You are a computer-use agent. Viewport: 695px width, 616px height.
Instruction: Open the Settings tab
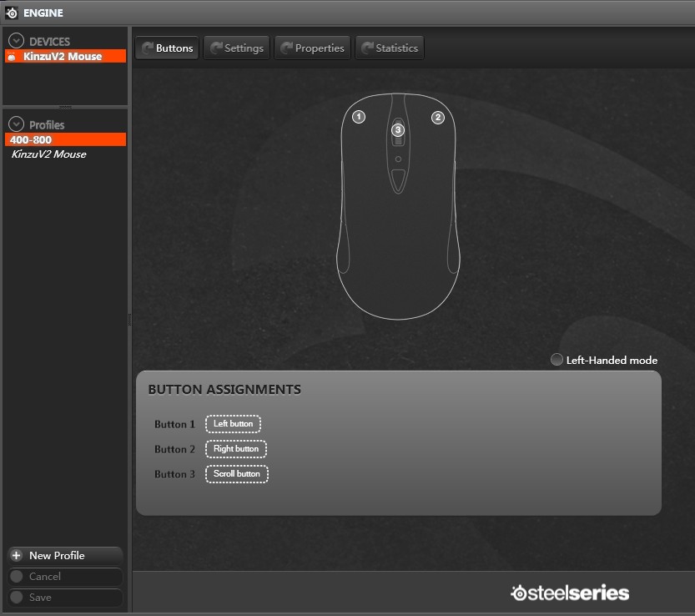click(236, 48)
